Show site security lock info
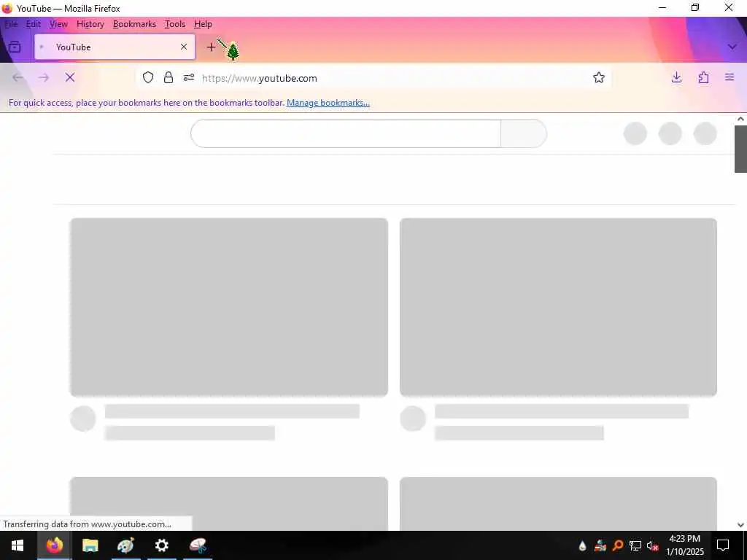The width and height of the screenshot is (747, 560). click(169, 77)
